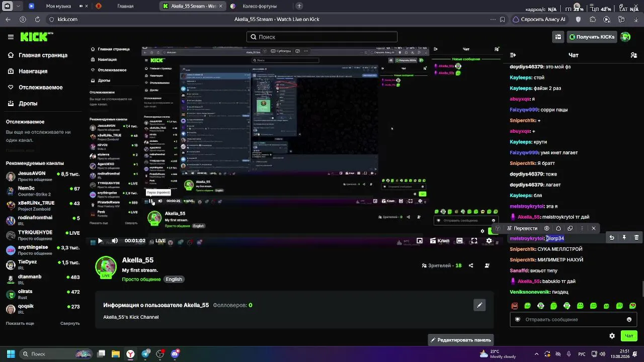Collapse recommended channels with Свернуть
This screenshot has width=644, height=362.
(x=70, y=323)
